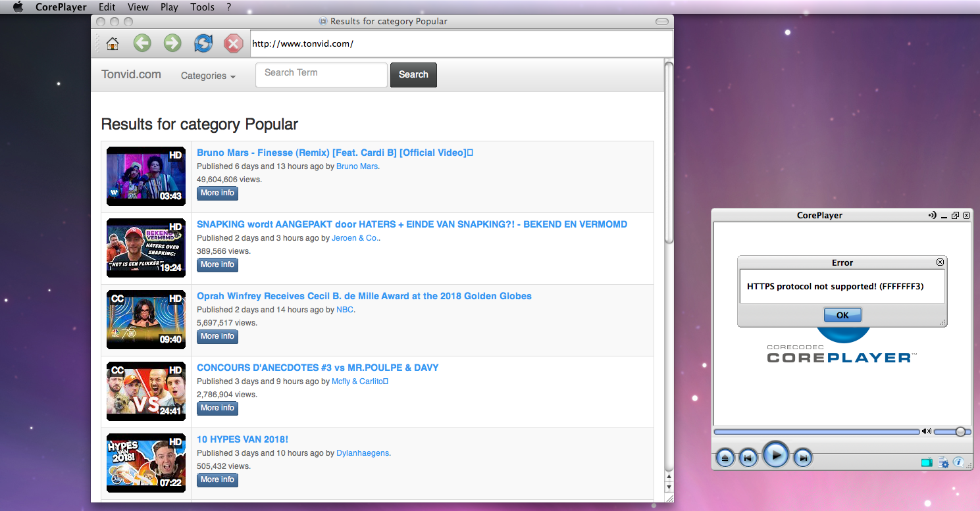Stop loading with the red X icon
This screenshot has width=980, height=511.
point(233,43)
